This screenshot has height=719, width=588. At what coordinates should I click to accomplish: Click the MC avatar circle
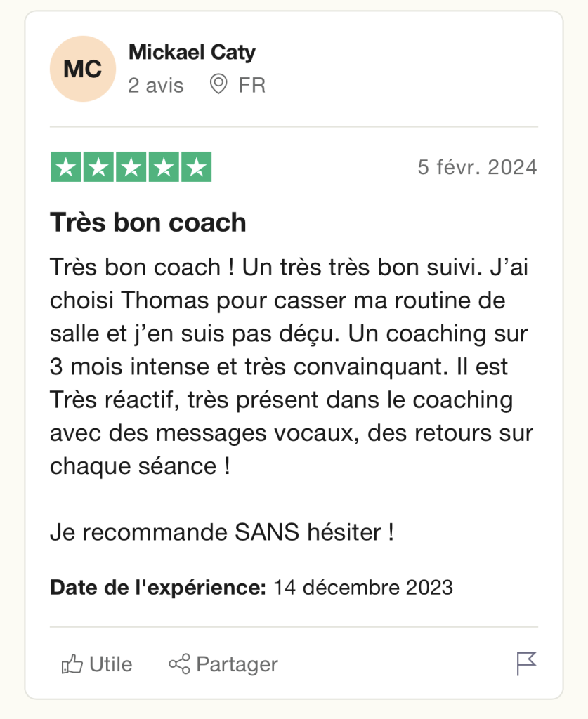pos(83,69)
